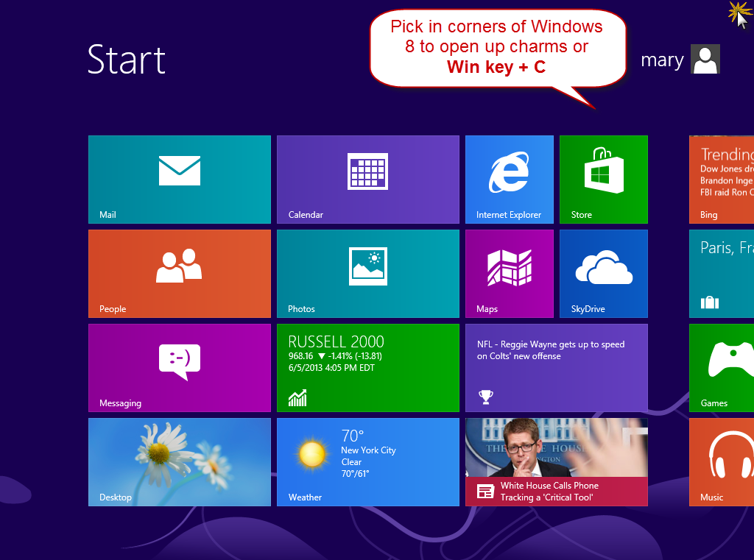Open the White House news photo
The height and width of the screenshot is (560, 754).
[557, 447]
